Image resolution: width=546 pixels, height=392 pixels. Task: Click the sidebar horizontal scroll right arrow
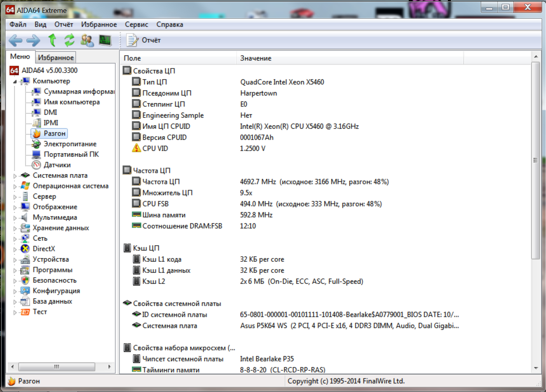110,366
